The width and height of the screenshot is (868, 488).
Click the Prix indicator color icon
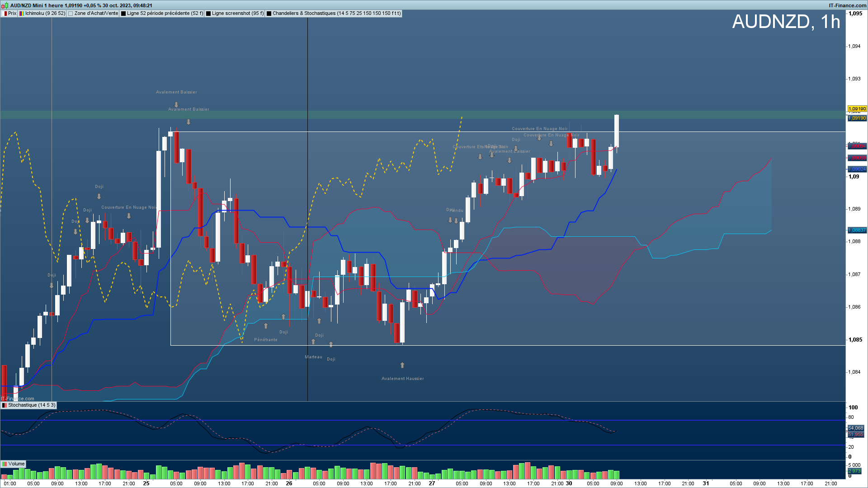point(5,14)
